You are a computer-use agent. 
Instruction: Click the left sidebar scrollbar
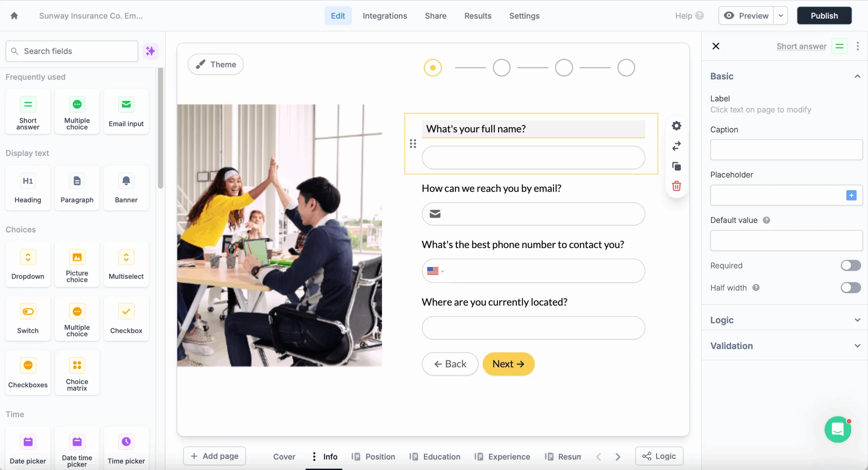(160, 128)
